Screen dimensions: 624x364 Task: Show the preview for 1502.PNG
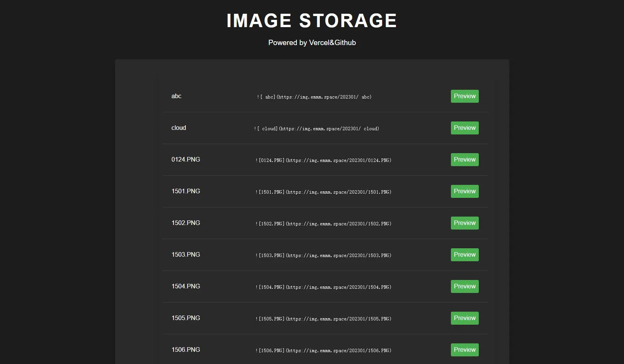pyautogui.click(x=464, y=223)
